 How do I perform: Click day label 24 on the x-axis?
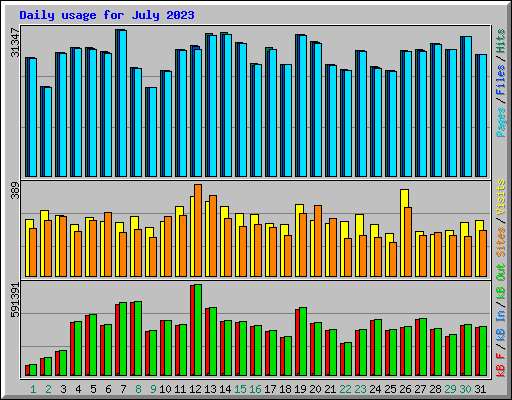[375, 389]
